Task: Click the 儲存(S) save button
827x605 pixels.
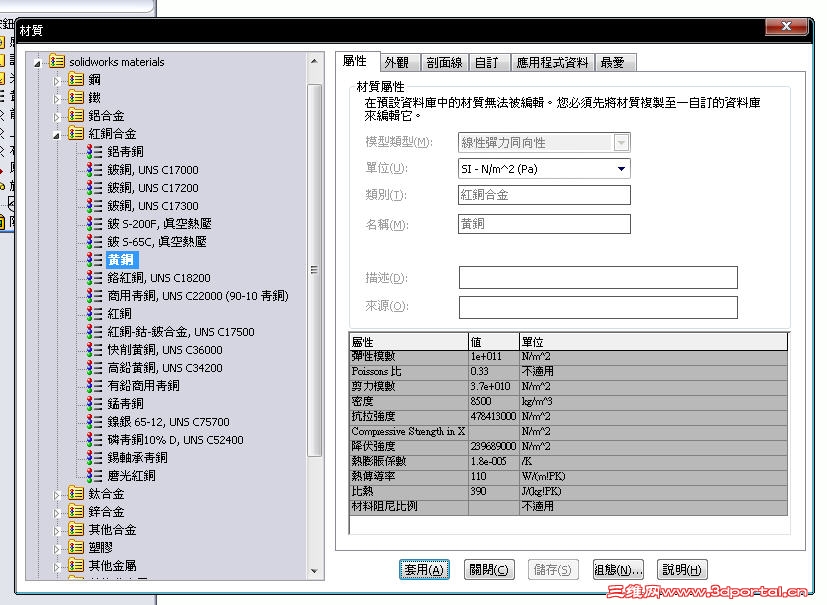Action: pos(553,570)
